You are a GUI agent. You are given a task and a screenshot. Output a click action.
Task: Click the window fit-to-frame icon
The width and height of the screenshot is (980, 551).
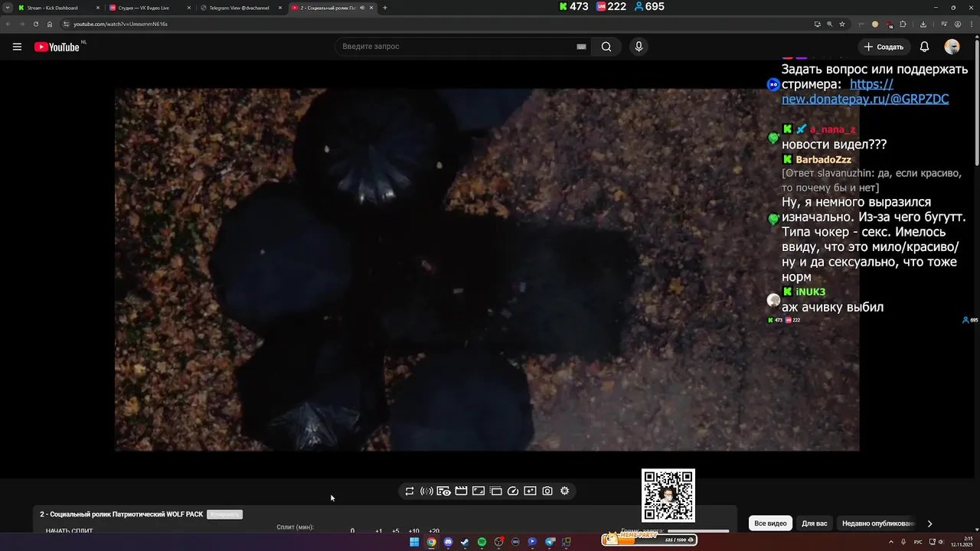[x=479, y=491]
